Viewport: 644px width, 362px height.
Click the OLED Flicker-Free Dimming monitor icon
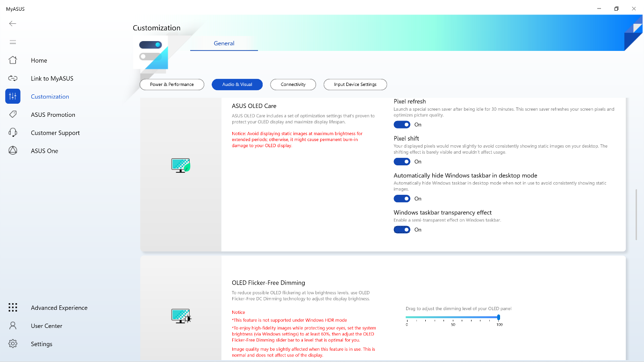pyautogui.click(x=181, y=316)
